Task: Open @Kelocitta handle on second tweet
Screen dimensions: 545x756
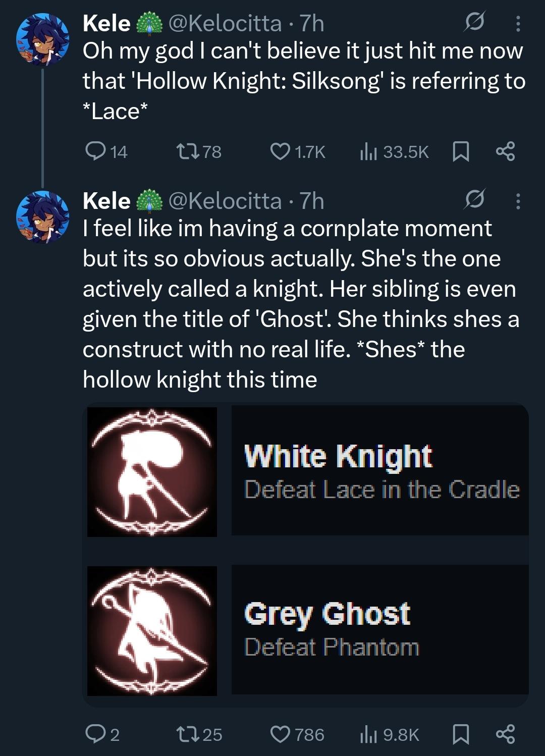Action: coord(225,201)
